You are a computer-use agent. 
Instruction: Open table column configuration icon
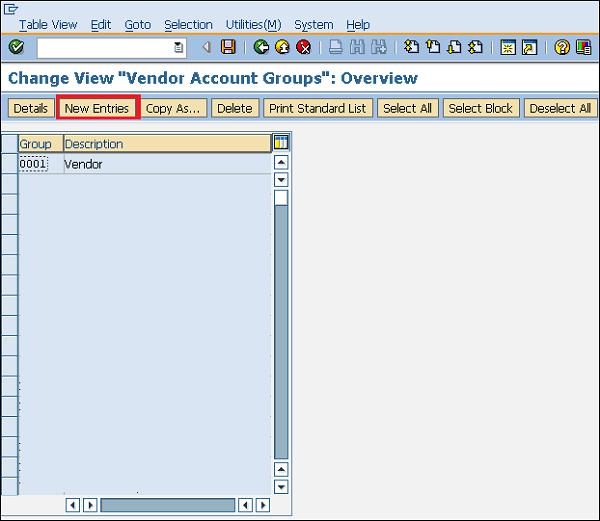click(281, 143)
